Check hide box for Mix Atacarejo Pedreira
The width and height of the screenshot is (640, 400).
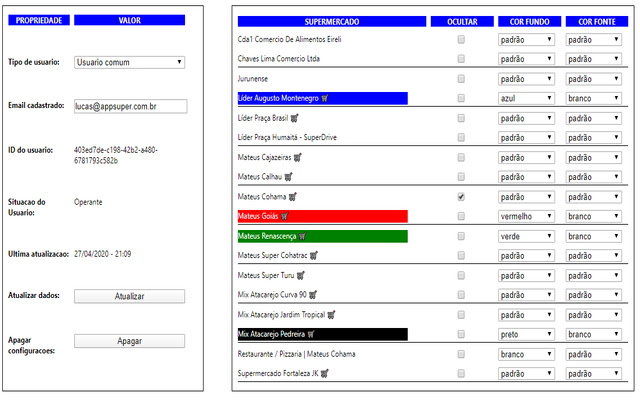coord(461,334)
